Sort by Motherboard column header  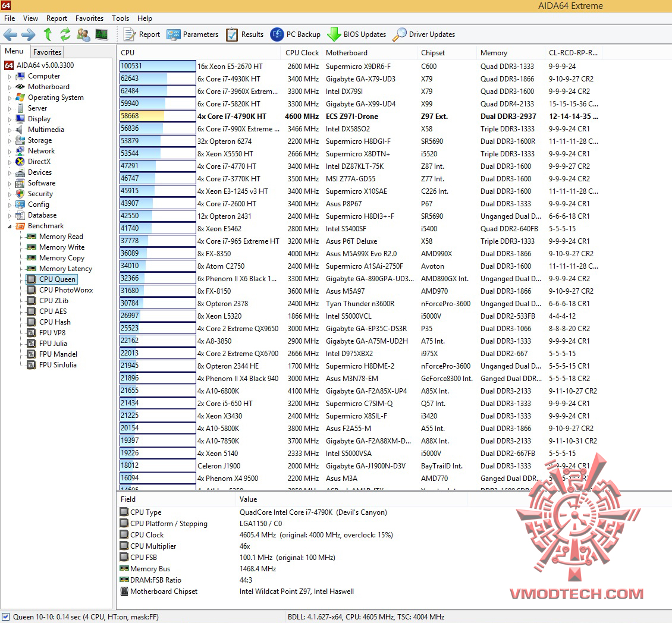(x=369, y=53)
